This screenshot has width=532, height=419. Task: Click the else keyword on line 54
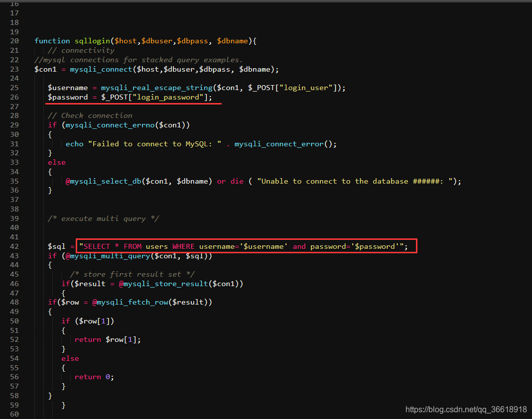[70, 358]
